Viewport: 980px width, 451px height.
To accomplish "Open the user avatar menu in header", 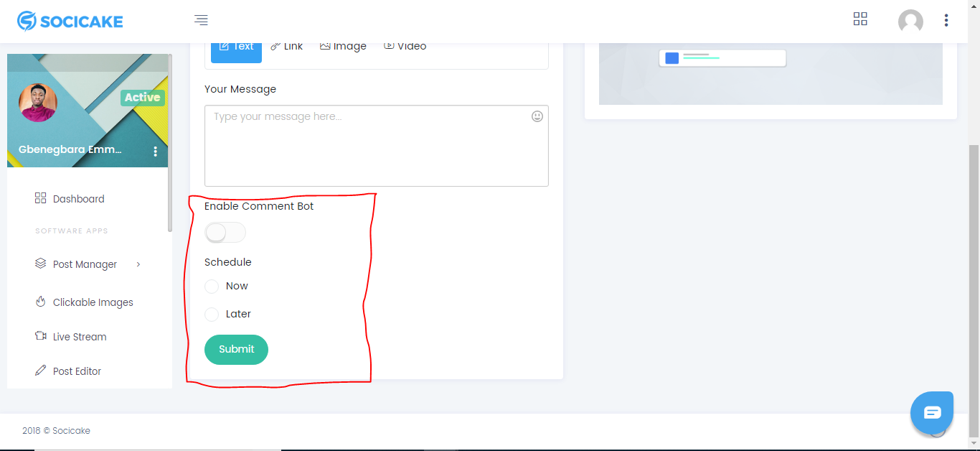I will tap(910, 22).
